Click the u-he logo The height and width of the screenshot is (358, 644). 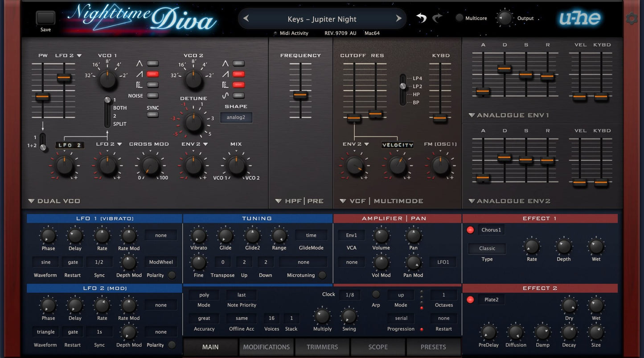pyautogui.click(x=580, y=18)
